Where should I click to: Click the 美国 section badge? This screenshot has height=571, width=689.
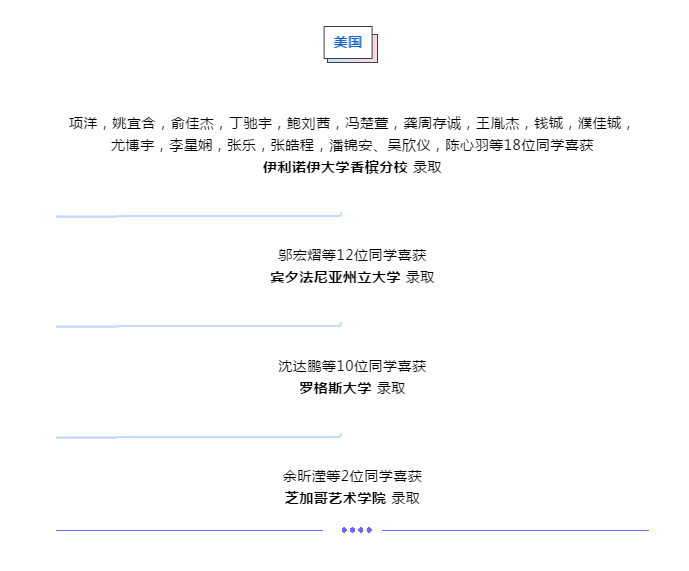tap(350, 44)
